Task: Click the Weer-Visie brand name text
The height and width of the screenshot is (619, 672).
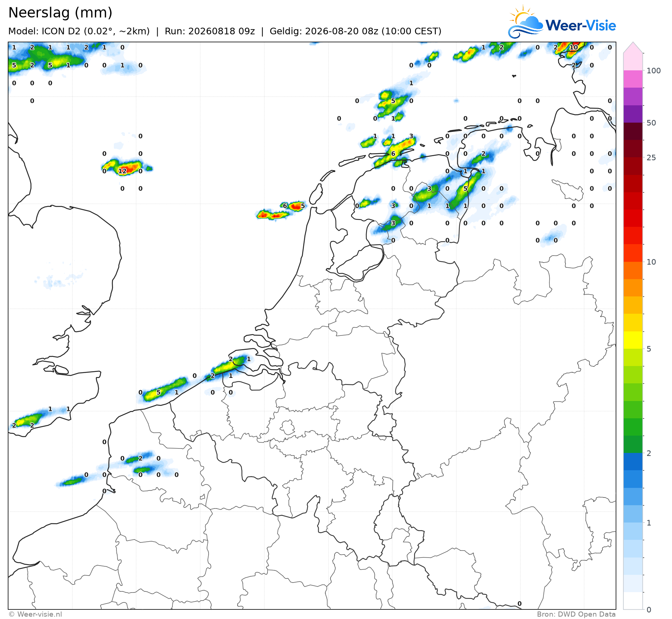Action: pos(581,25)
